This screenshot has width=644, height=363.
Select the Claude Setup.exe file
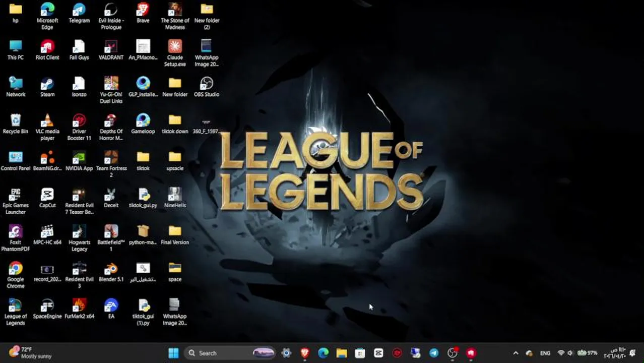tap(175, 53)
